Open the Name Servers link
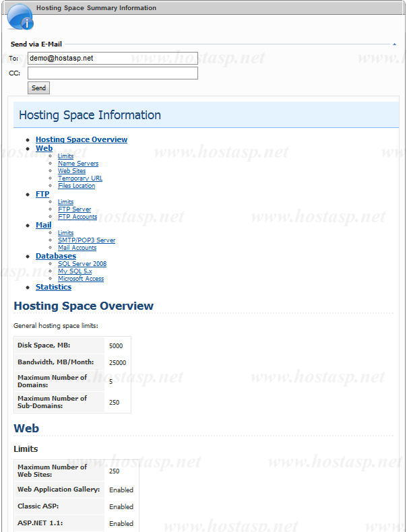407x532 pixels. click(78, 164)
